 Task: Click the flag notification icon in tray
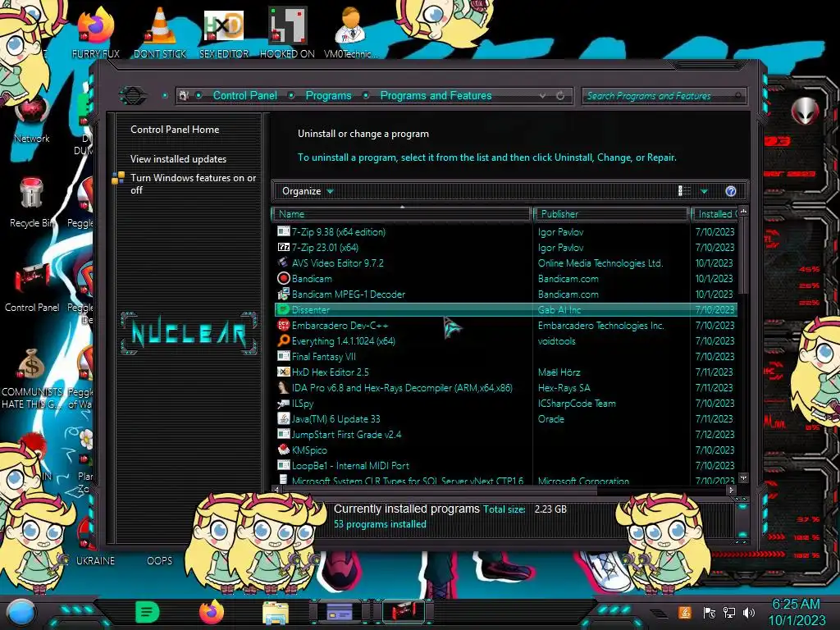[710, 612]
